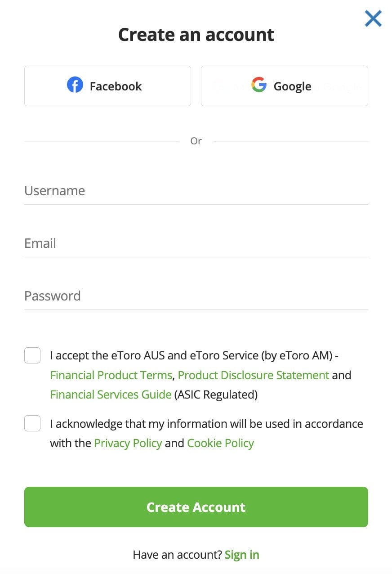Click the "Create an account" heading

[x=196, y=35]
